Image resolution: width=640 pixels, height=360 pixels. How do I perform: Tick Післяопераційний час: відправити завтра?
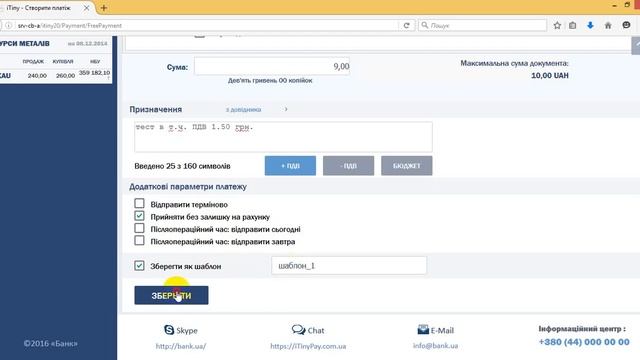(x=139, y=240)
